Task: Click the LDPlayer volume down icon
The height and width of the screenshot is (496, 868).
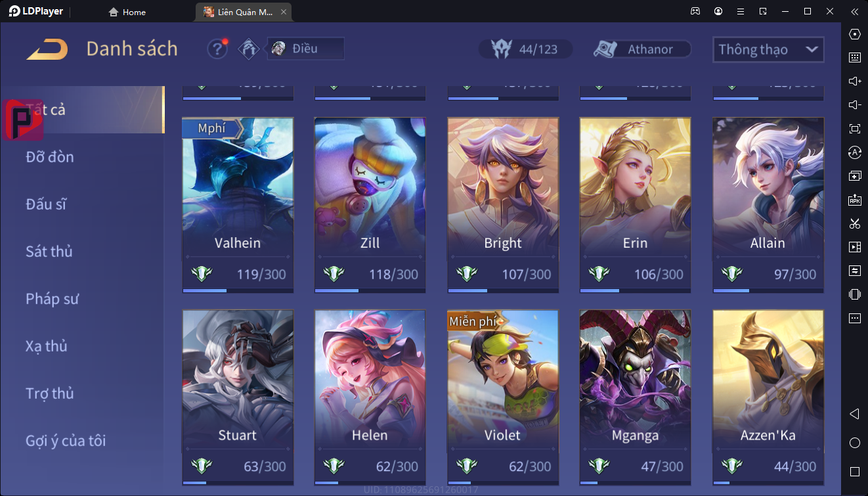Action: (x=854, y=105)
